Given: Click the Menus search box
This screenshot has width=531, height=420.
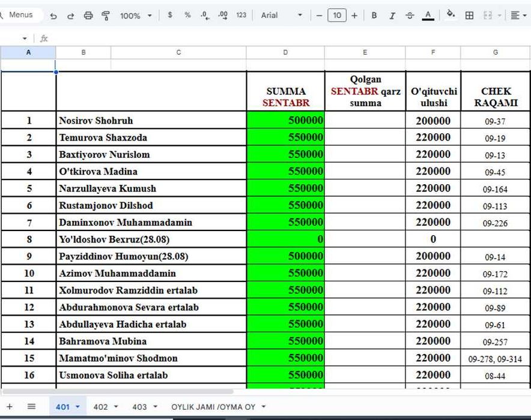Looking at the screenshot, I should [21, 15].
